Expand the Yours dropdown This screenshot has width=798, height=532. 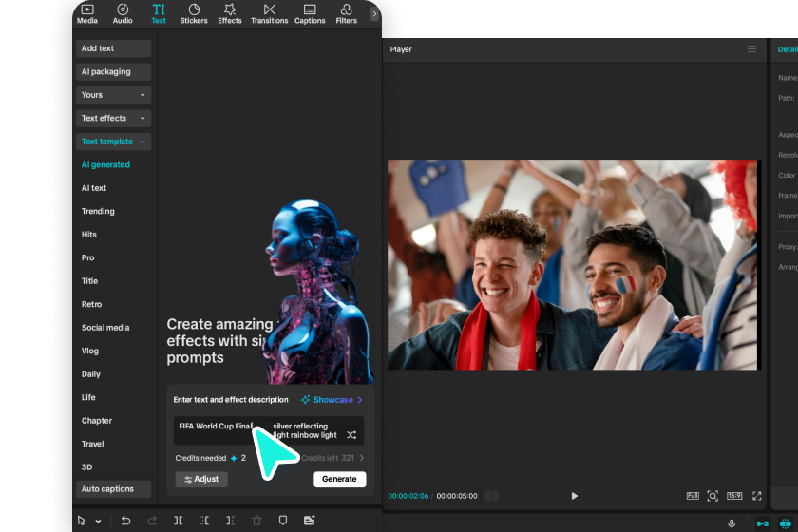pos(113,95)
